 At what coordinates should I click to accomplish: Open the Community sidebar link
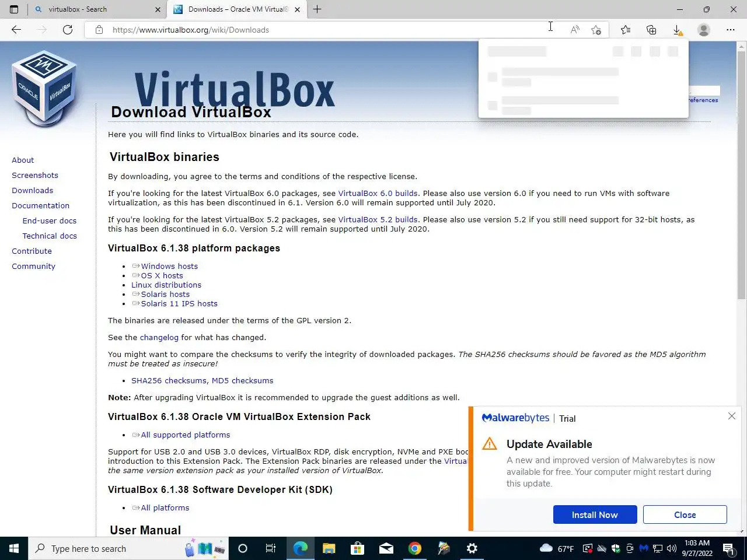pyautogui.click(x=33, y=266)
